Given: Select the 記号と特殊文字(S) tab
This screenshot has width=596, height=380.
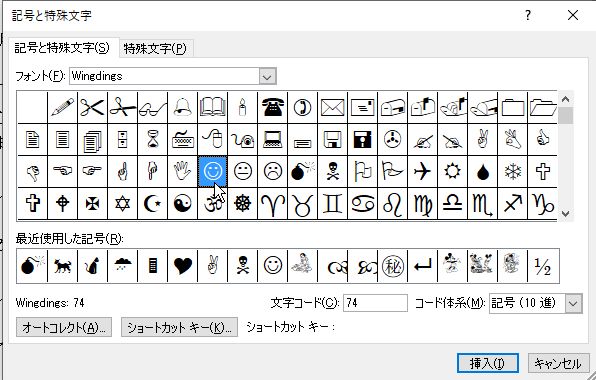Looking at the screenshot, I should pyautogui.click(x=62, y=48).
